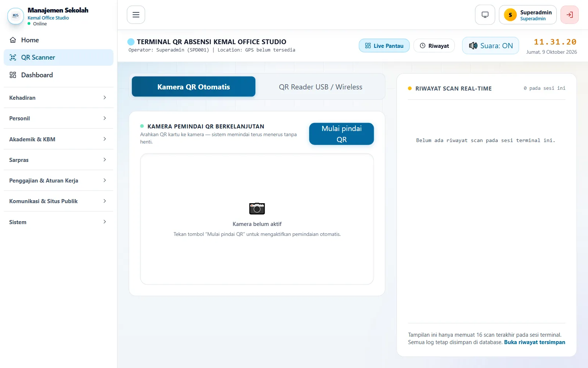Click the KAMERA PEMINDAI QR BERKELANJUTAN title

click(x=205, y=126)
